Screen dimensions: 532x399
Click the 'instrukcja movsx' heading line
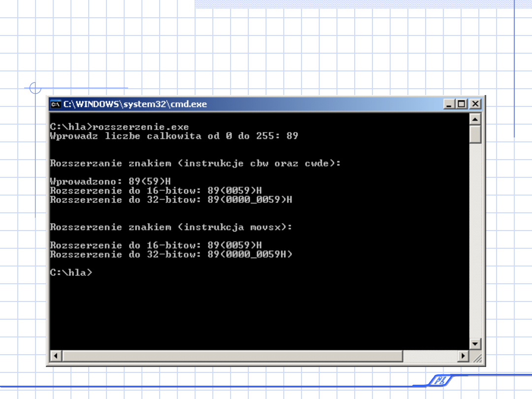(171, 227)
